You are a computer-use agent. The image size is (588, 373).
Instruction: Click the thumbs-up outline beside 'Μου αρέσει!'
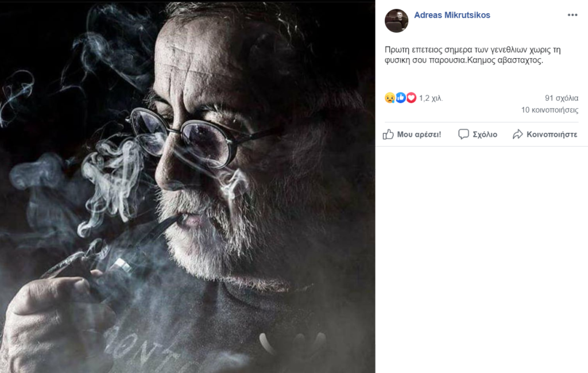coord(389,134)
